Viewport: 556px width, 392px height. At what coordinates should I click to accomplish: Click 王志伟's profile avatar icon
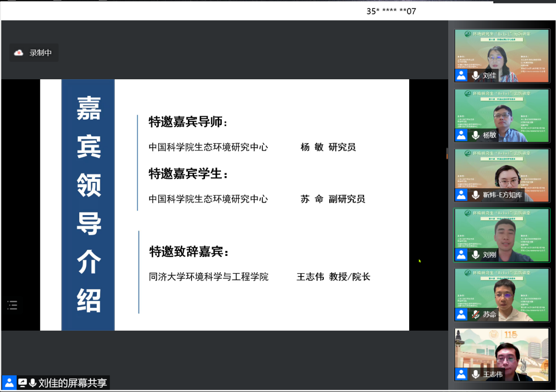[461, 374]
